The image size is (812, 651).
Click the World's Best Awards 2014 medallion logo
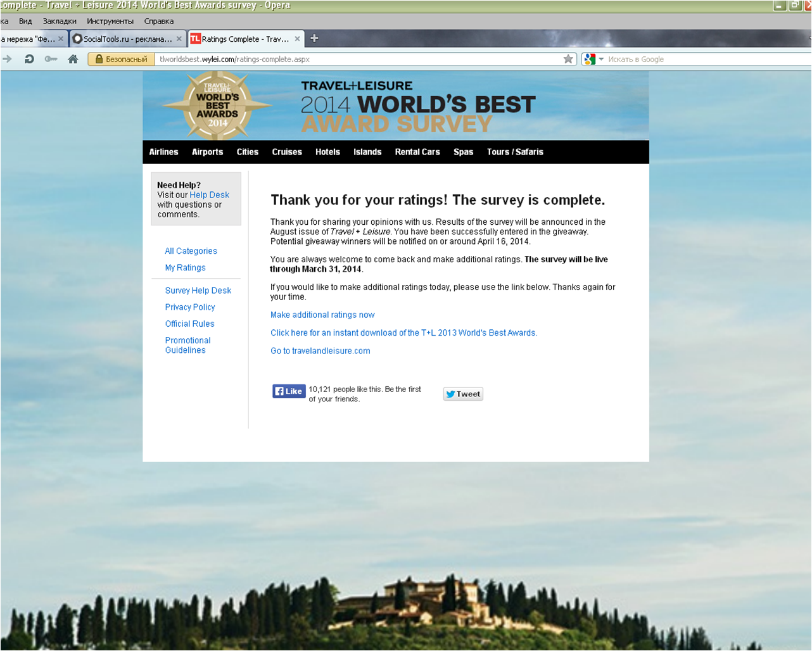217,105
